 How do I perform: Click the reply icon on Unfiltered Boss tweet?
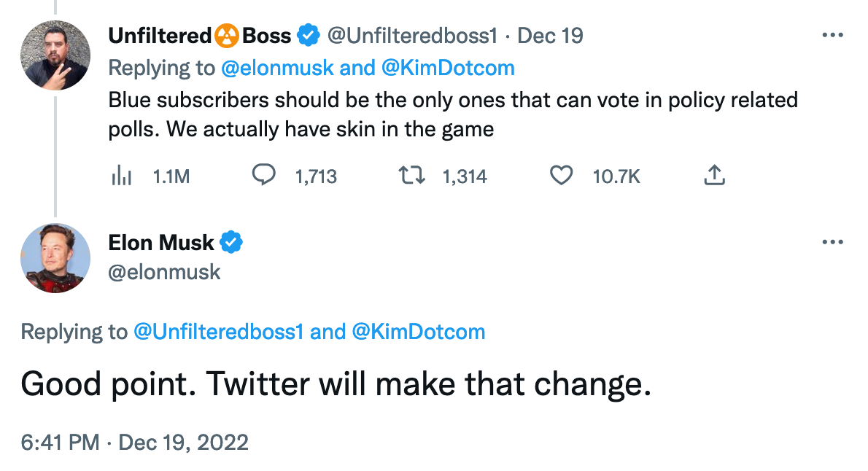(x=263, y=176)
